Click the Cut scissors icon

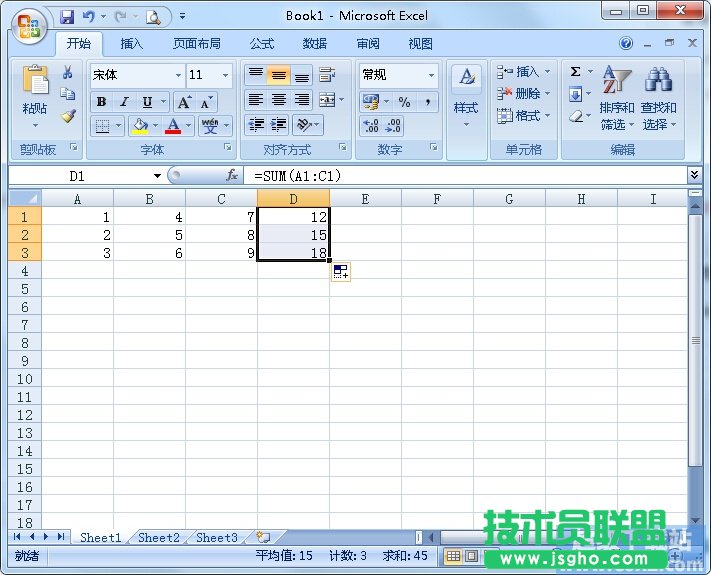pos(68,73)
